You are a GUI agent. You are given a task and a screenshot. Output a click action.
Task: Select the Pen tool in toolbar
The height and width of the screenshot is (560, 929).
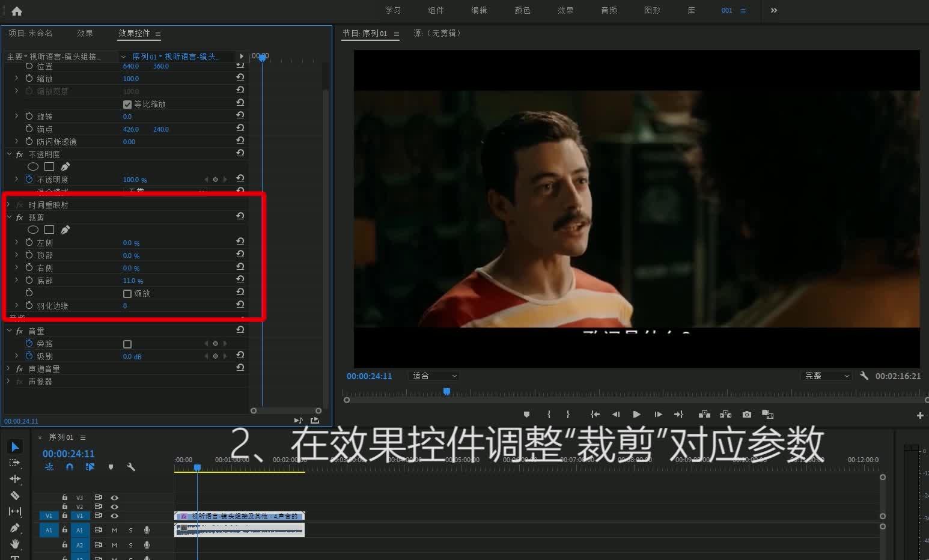(x=16, y=528)
